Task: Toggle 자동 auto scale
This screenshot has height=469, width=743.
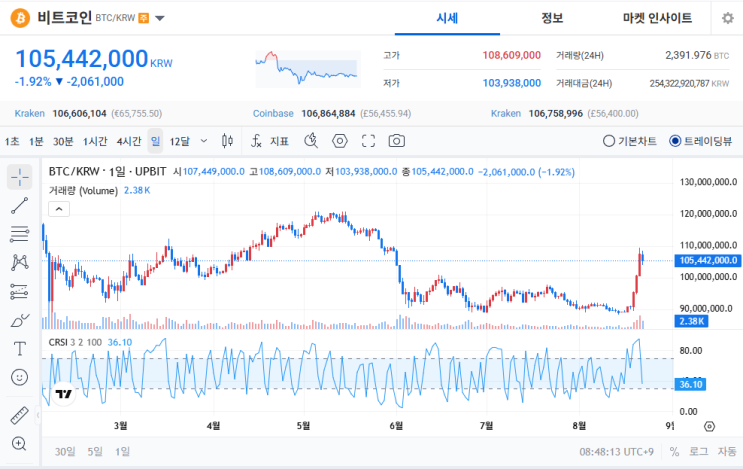Action: [x=727, y=451]
